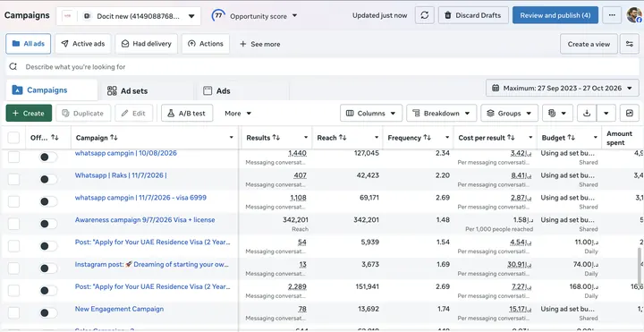Open the date range Maximum dropdown
This screenshot has width=644, height=332.
click(563, 88)
